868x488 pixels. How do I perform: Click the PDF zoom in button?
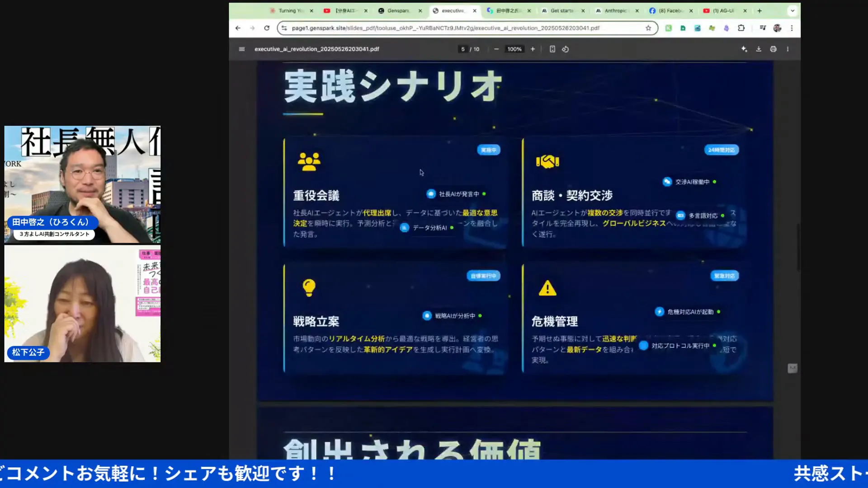pyautogui.click(x=533, y=49)
